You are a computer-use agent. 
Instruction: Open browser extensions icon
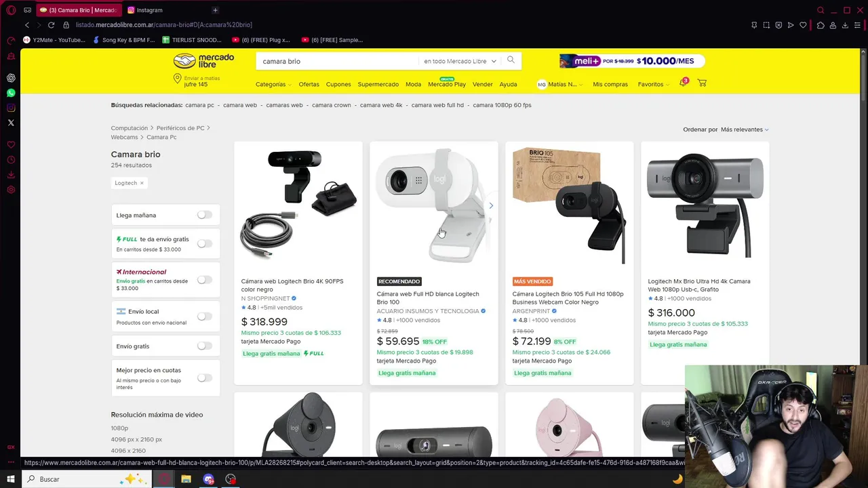820,25
